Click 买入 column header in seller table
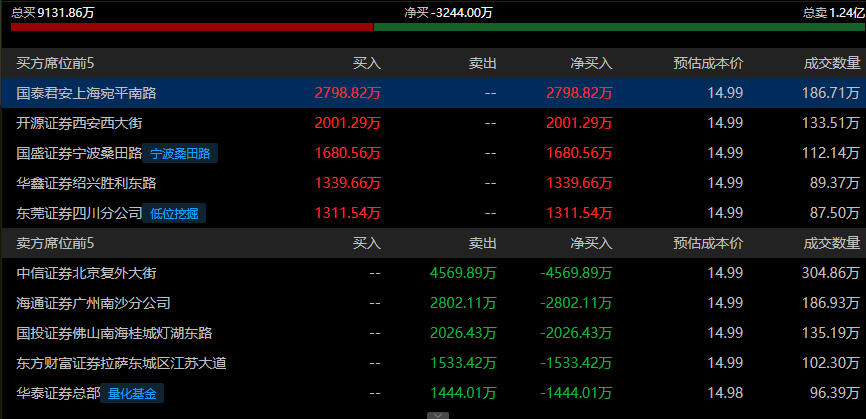 coord(367,242)
